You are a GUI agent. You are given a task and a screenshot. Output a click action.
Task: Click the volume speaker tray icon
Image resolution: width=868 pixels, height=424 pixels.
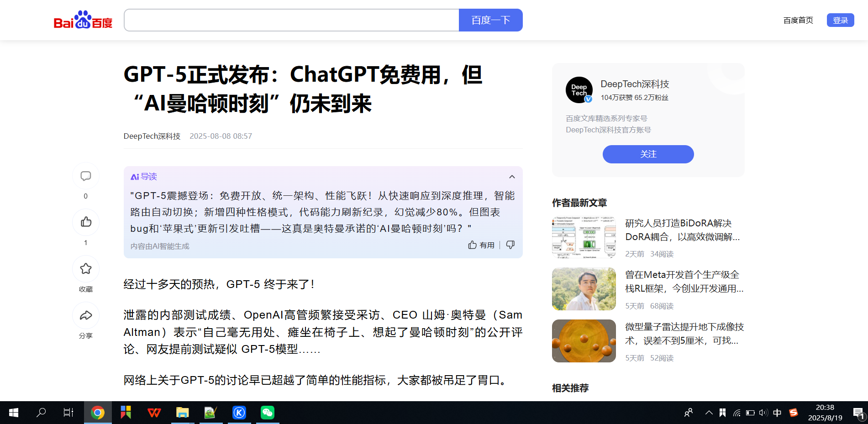[x=763, y=413]
